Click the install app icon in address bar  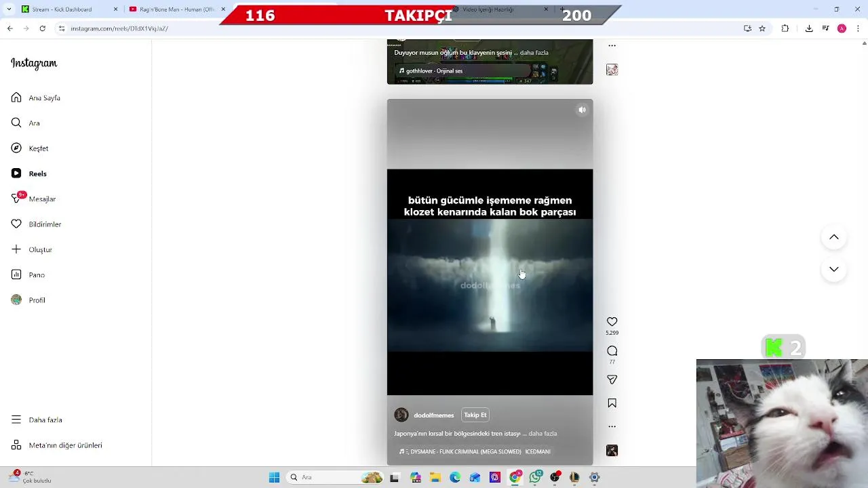(747, 28)
